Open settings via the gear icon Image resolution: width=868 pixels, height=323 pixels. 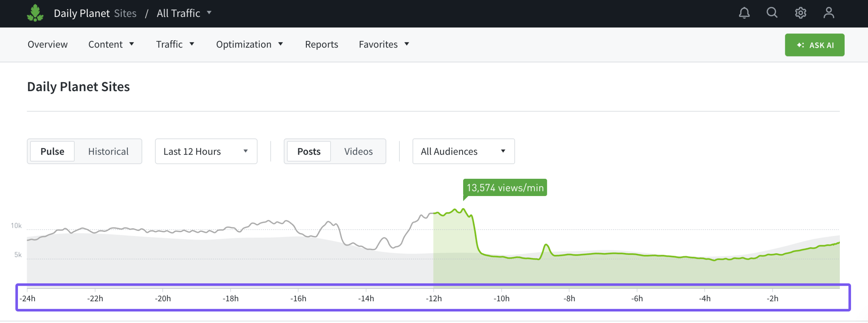[x=800, y=13]
